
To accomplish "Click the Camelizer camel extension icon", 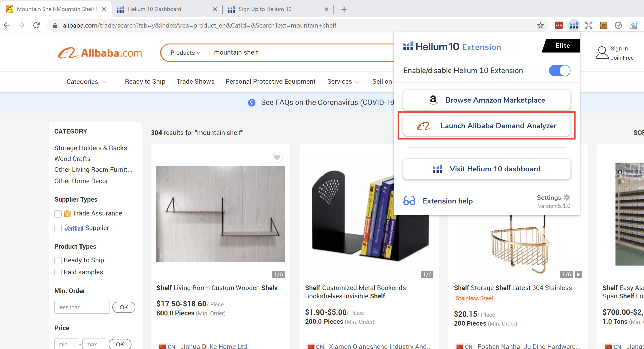I will pyautogui.click(x=603, y=25).
